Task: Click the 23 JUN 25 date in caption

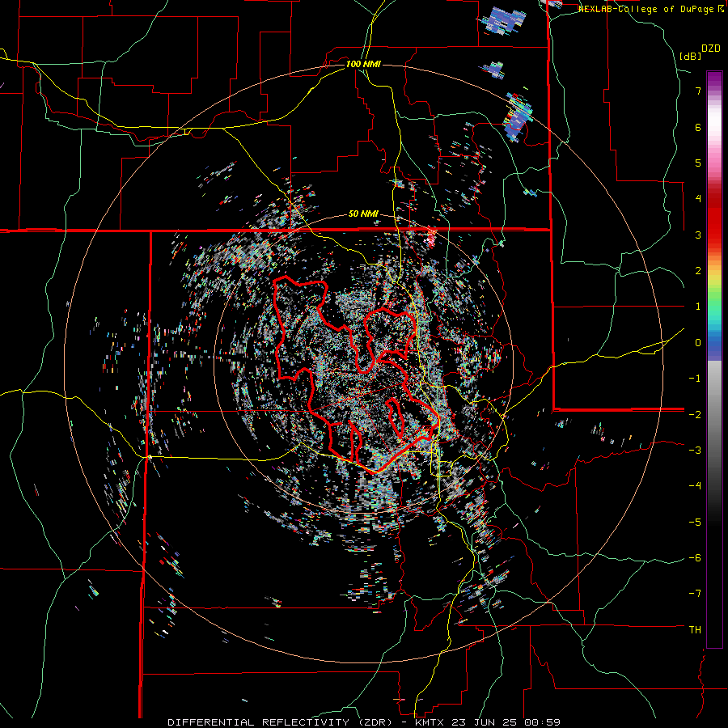Action: (x=486, y=722)
